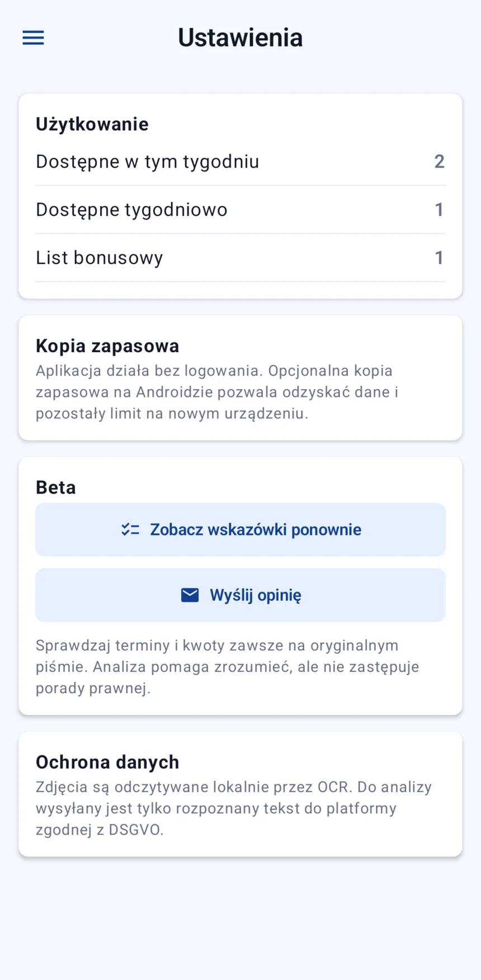Screen dimensions: 481x980
Task: Select the Dostępne w tym tygodniu row
Action: coord(240,162)
